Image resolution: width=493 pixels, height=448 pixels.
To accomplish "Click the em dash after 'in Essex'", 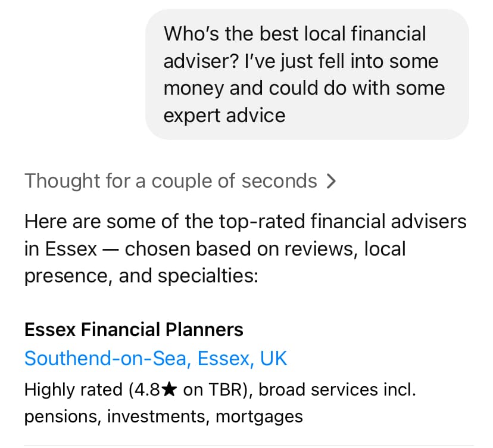I will pyautogui.click(x=111, y=250).
